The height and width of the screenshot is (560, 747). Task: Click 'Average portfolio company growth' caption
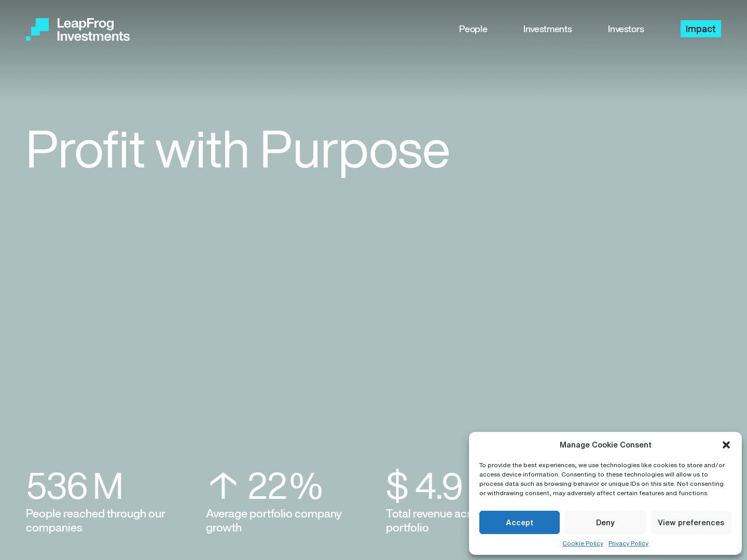coord(273,520)
